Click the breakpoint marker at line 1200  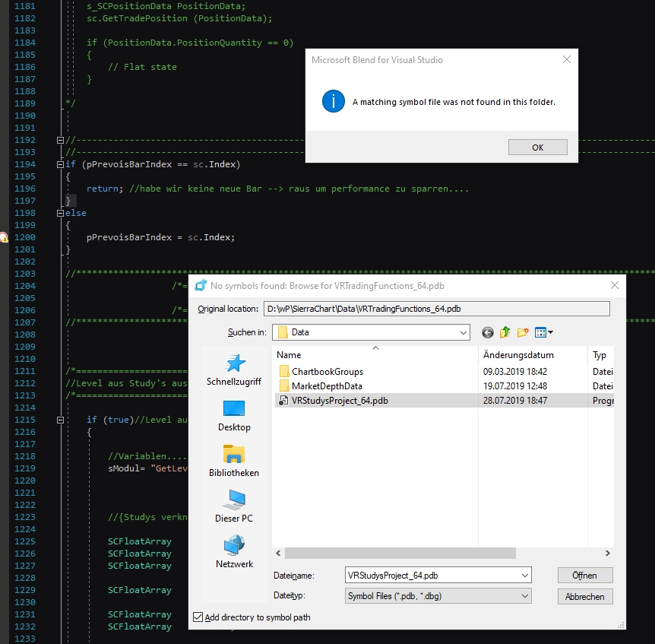pos(4,237)
